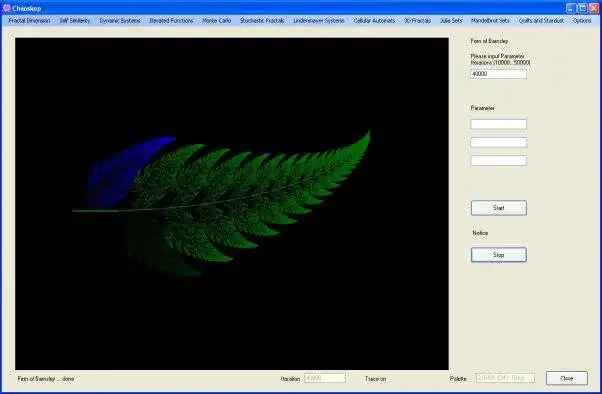Maximize the Chaoskop window

(582, 8)
